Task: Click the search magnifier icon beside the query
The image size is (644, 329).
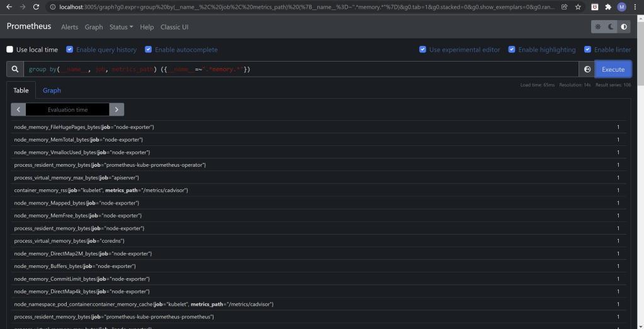Action: click(x=15, y=69)
